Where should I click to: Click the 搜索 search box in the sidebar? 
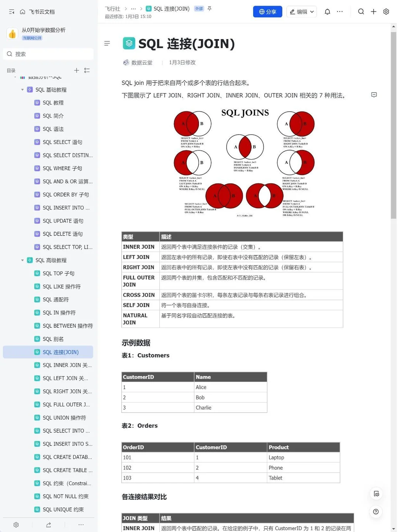coord(48,54)
